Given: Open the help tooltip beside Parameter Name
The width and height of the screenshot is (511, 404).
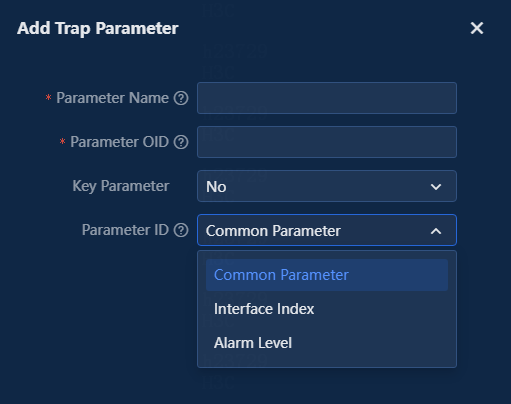Looking at the screenshot, I should [181, 98].
